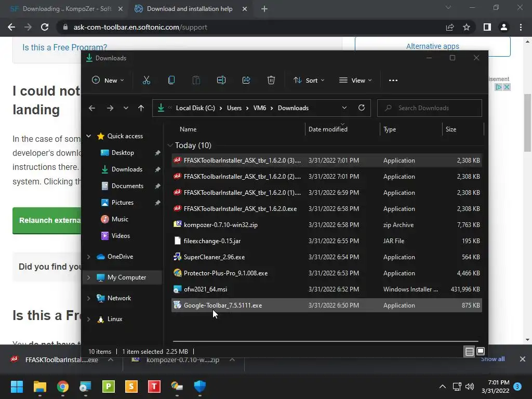Image resolution: width=532 pixels, height=399 pixels.
Task: Click the Date modified column header
Action: (x=328, y=129)
